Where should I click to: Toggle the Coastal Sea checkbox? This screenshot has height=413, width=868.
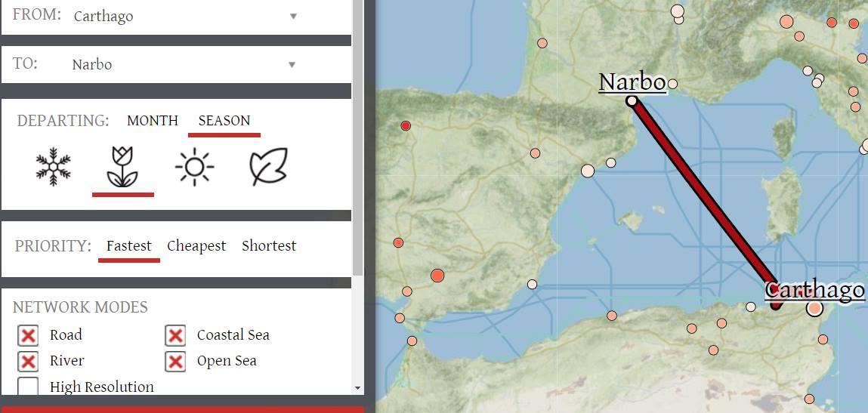(175, 335)
